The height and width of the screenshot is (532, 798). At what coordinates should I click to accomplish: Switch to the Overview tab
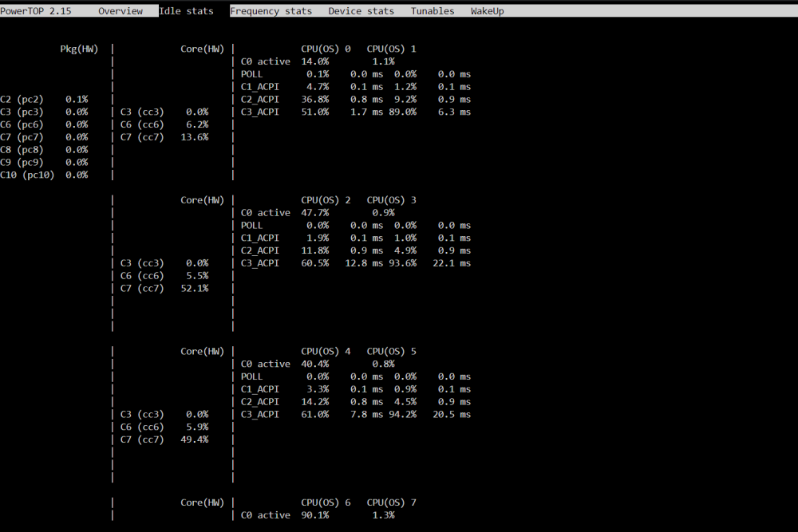click(x=120, y=11)
